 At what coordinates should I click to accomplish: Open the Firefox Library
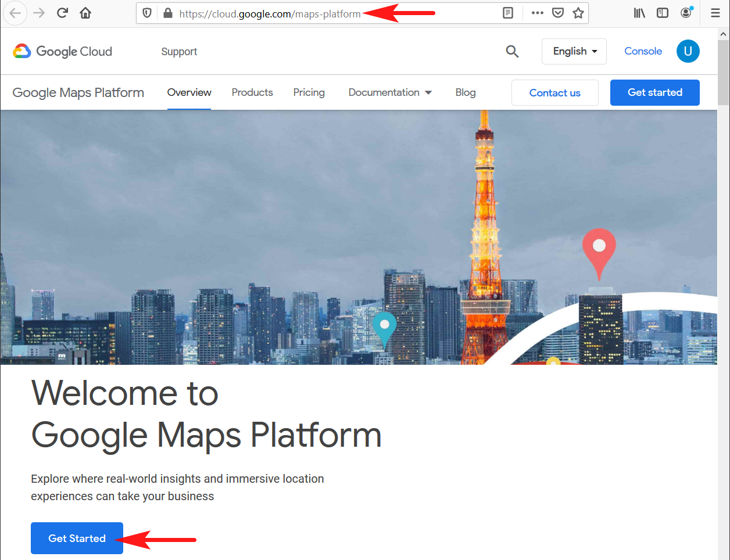click(639, 12)
